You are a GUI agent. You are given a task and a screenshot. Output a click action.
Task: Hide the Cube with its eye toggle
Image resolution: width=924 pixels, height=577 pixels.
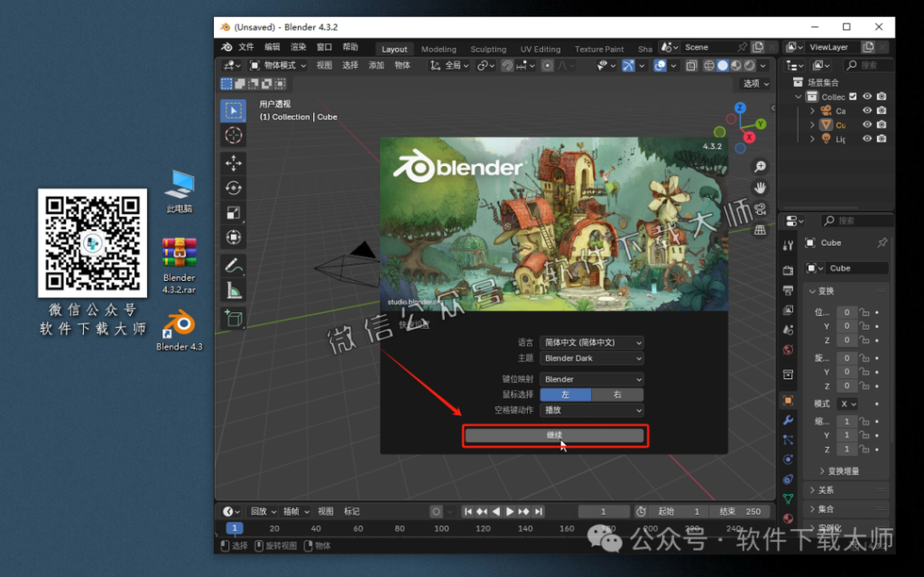[867, 125]
